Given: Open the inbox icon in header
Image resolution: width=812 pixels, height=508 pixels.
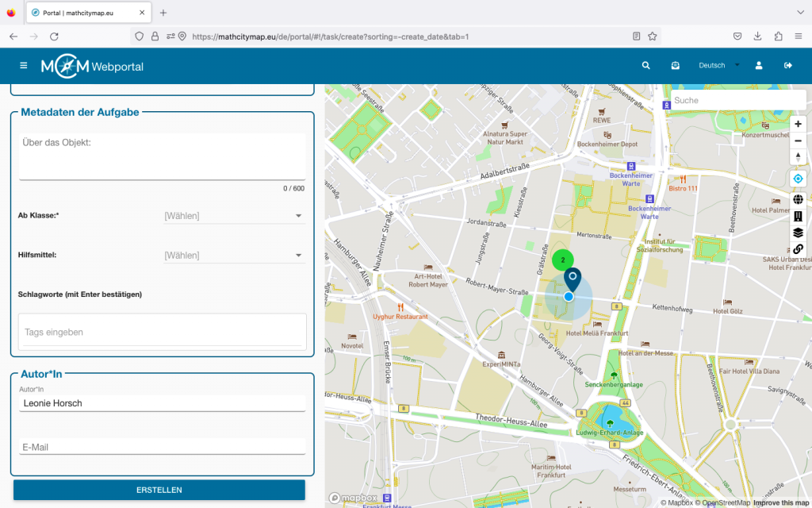Looking at the screenshot, I should (x=675, y=66).
